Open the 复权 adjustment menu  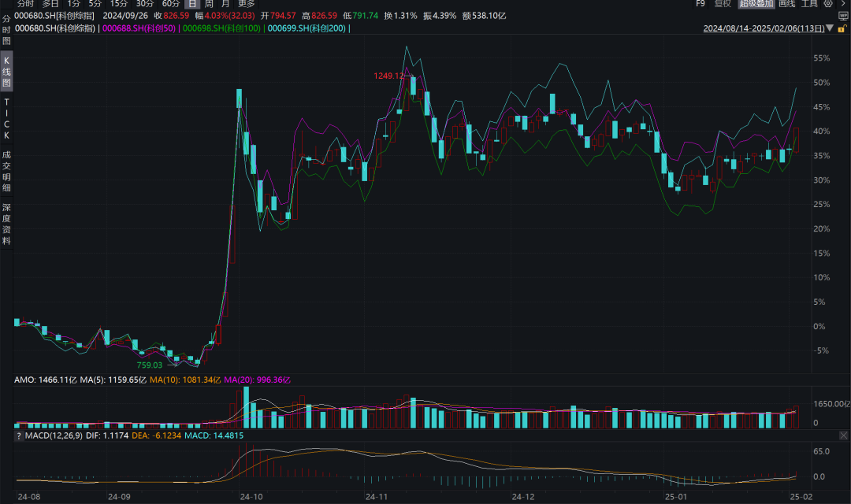(723, 4)
